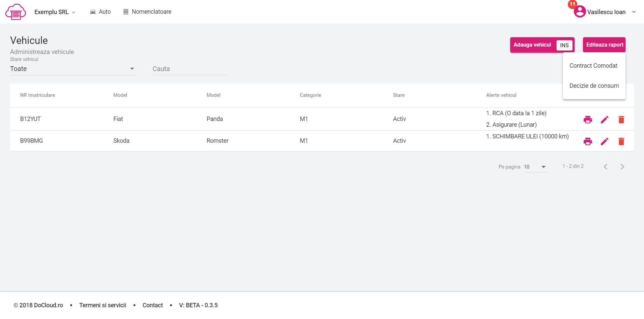Click the list icon beside Nomenclatoare
The height and width of the screenshot is (319, 644).
126,12
